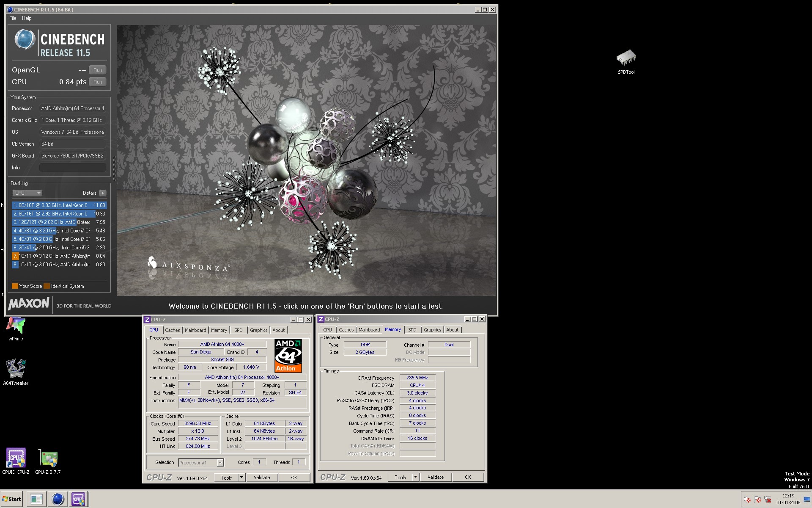Viewport: 812px width, 508px height.
Task: Click the Bus Speed 274.73 MHz value
Action: coord(198,439)
